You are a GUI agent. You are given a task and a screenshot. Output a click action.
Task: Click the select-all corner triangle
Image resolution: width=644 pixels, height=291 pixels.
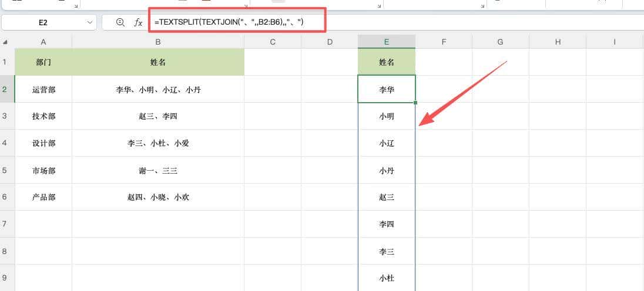click(x=5, y=42)
